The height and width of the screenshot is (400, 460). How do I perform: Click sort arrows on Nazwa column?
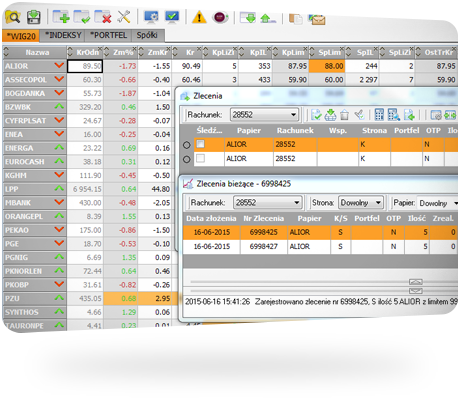6,52
